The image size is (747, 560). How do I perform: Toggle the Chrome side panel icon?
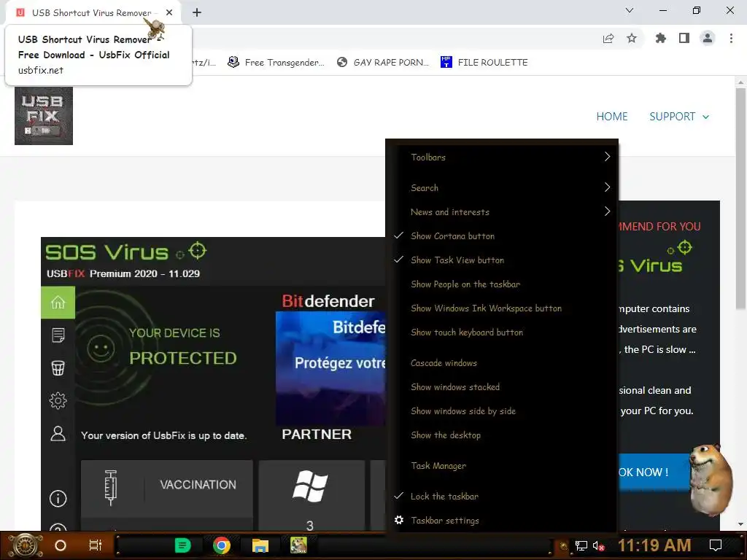coord(684,38)
